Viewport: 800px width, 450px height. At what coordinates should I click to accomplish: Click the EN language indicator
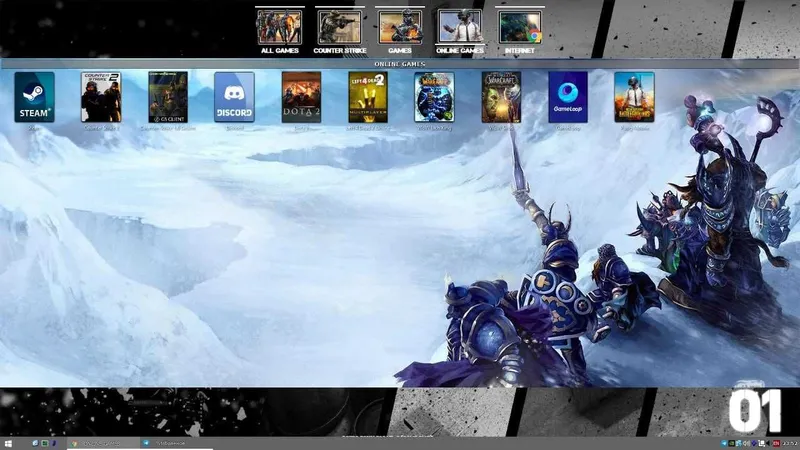776,443
